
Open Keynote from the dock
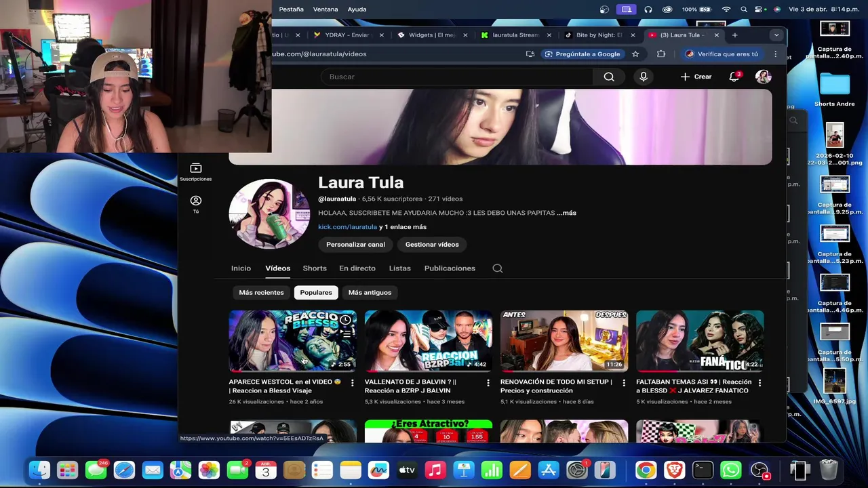click(463, 470)
